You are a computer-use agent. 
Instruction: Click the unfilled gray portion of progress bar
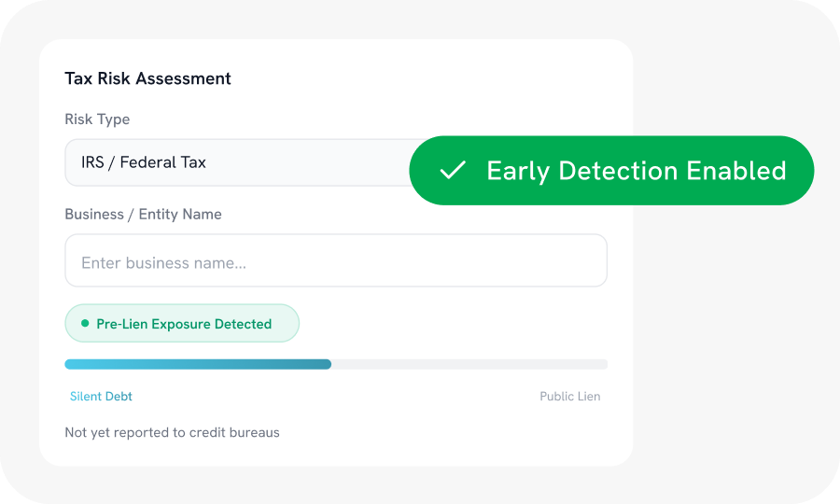coord(467,364)
